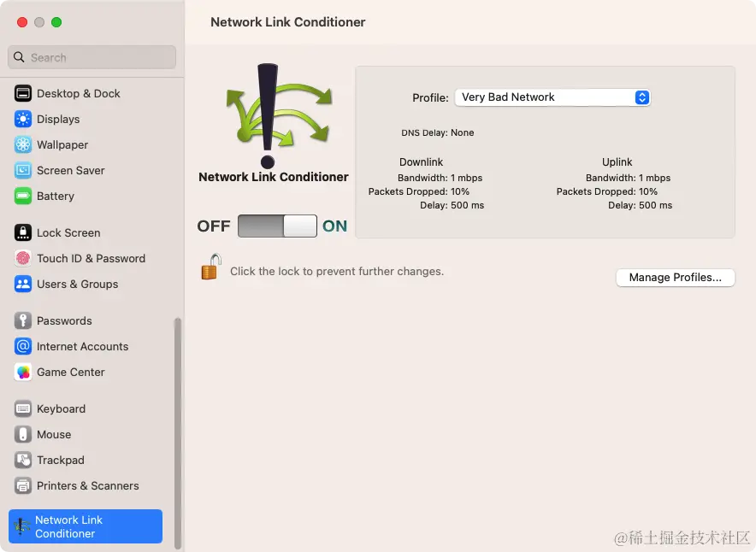Click the OFF label beside the switch
The image size is (756, 552).
[x=214, y=226]
